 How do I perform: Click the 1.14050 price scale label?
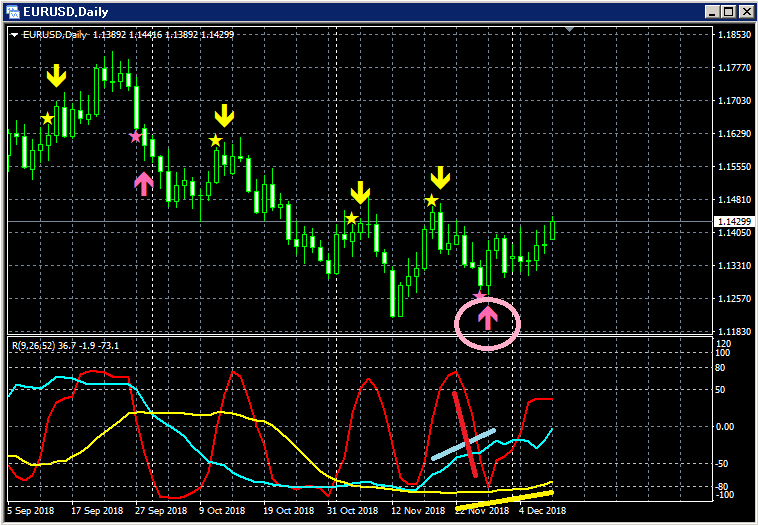pos(734,233)
